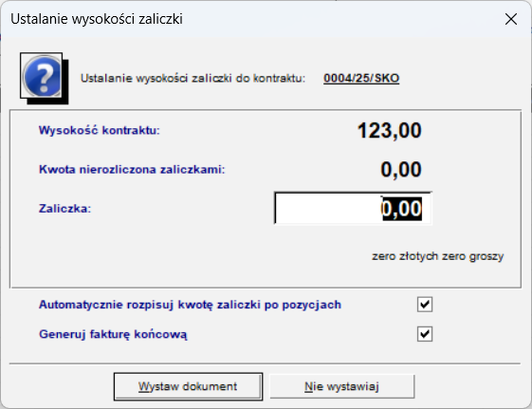
Task: Open contract link 0004/25/SKO
Action: point(361,79)
